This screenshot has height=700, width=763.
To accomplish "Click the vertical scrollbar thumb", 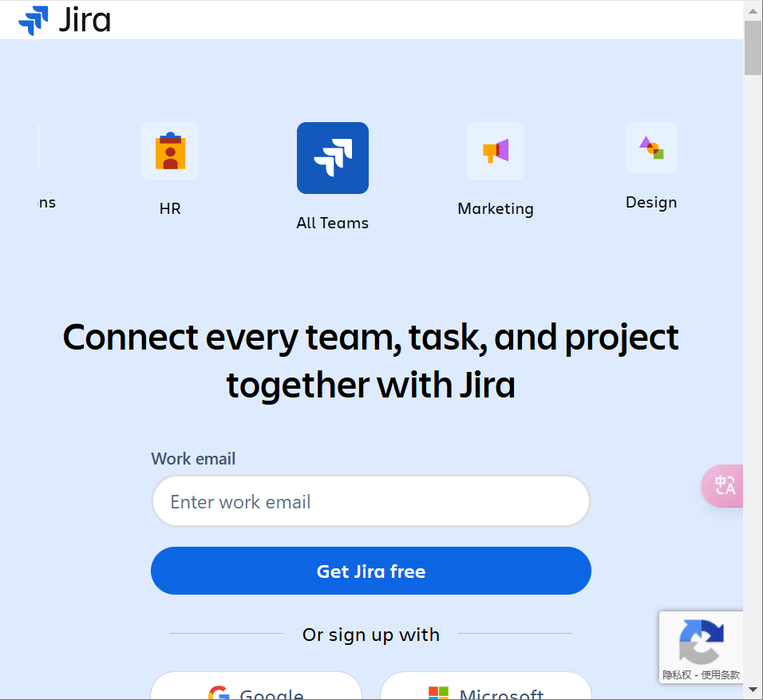I will (753, 48).
